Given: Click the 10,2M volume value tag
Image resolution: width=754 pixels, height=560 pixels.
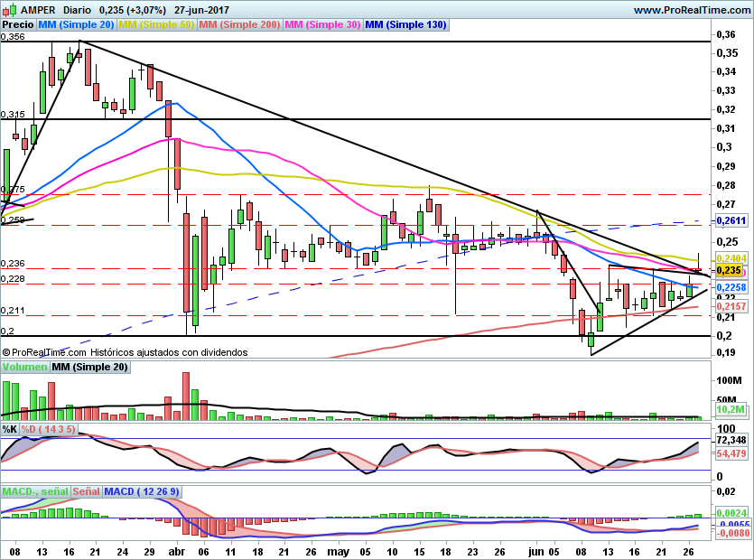Looking at the screenshot, I should click(731, 409).
